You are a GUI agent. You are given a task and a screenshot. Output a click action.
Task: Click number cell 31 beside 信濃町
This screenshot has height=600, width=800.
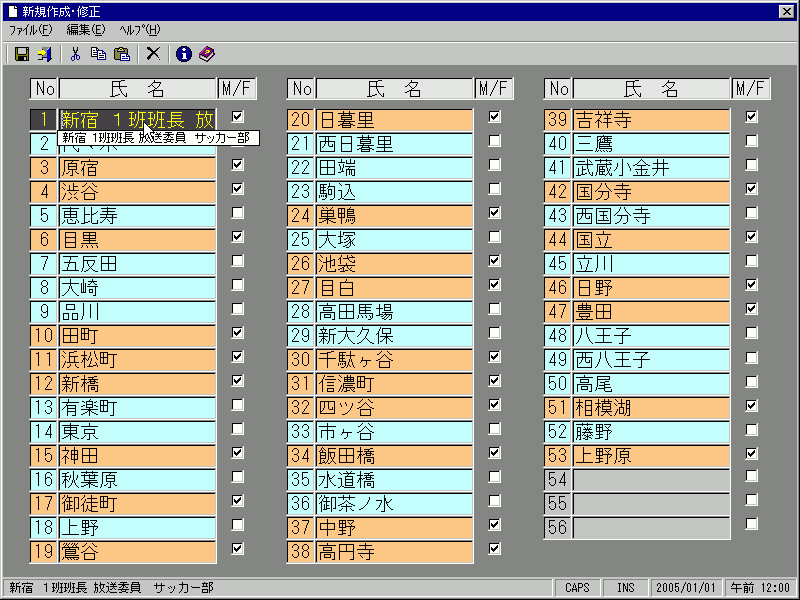pyautogui.click(x=301, y=384)
